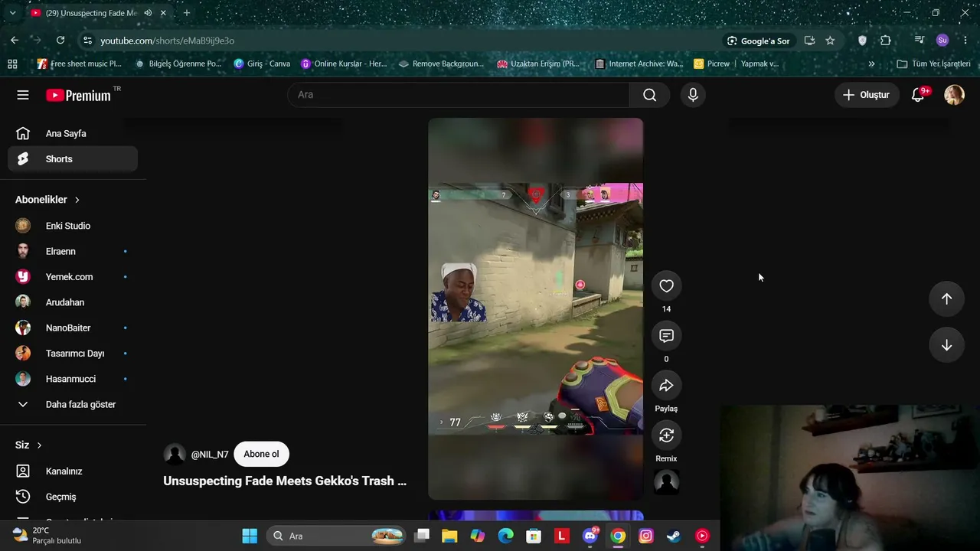Click the YouTube search magnifier button

649,95
